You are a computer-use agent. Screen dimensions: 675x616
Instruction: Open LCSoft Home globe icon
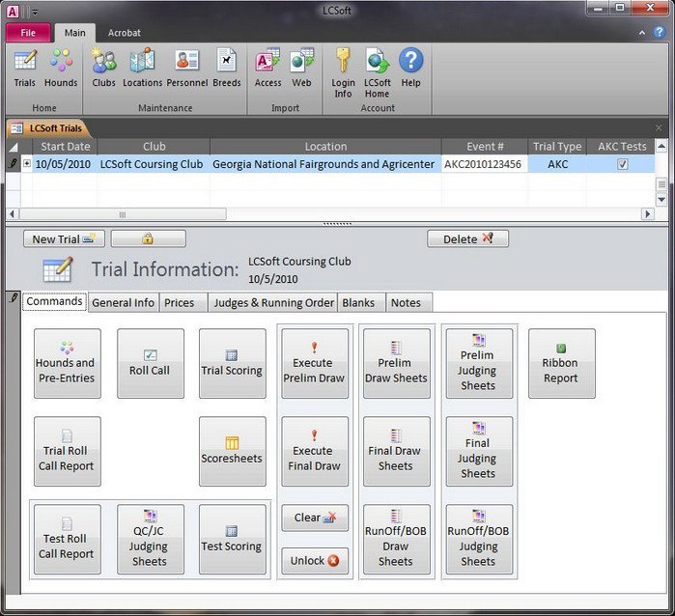pos(378,73)
